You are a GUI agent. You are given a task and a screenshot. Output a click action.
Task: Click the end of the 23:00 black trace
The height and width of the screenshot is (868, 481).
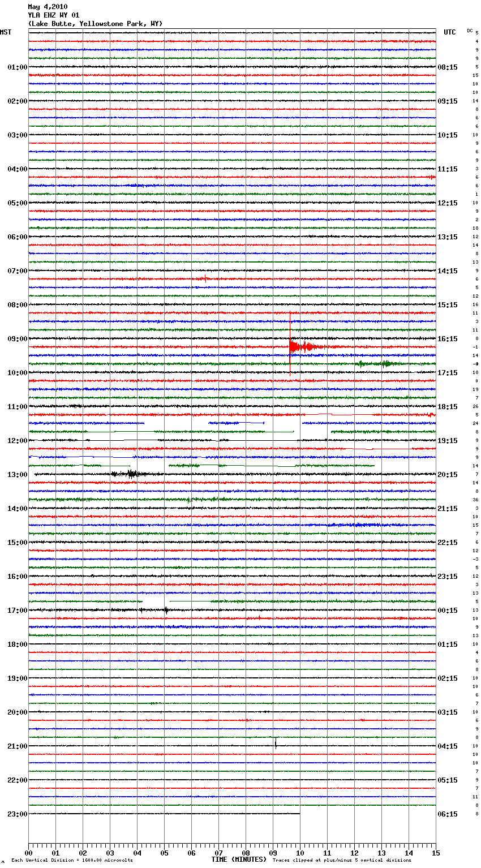299,814
